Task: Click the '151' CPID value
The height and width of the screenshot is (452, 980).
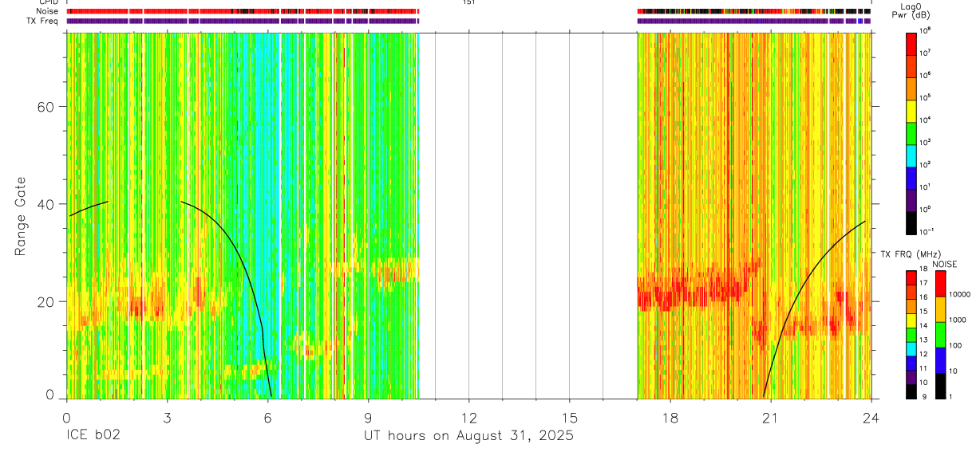Action: [468, 2]
